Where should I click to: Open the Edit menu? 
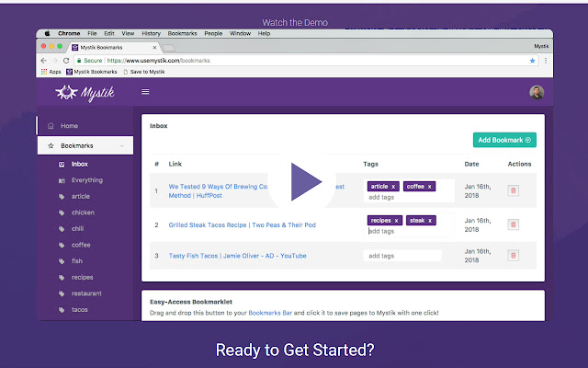pyautogui.click(x=109, y=33)
